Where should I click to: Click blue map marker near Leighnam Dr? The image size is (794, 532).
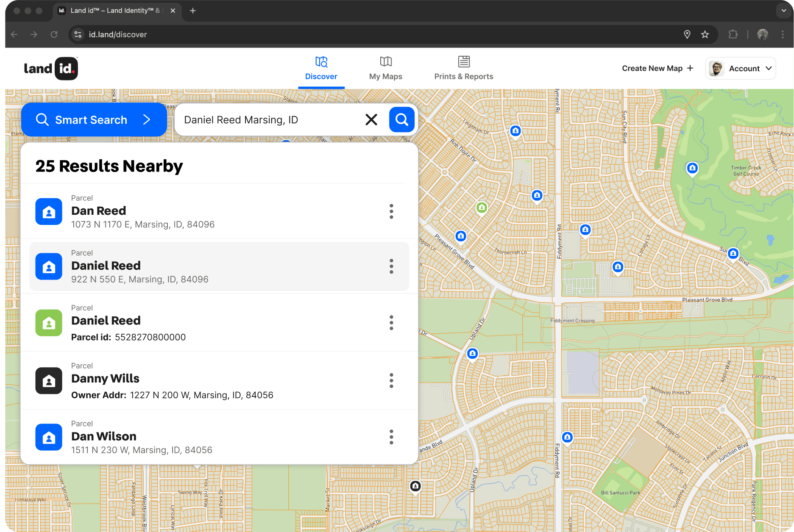point(515,131)
